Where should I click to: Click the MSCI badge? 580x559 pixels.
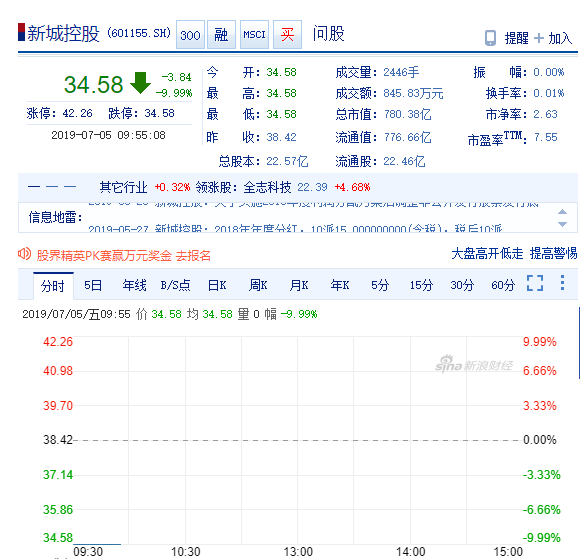(254, 35)
